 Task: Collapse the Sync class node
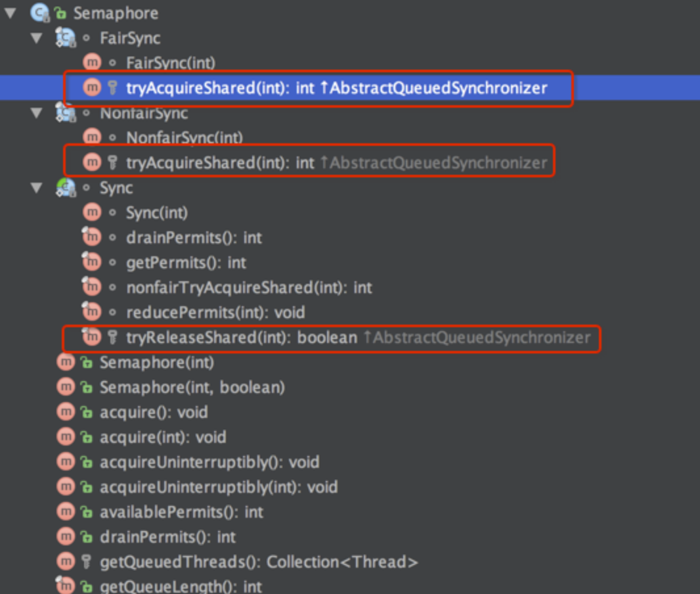click(37, 188)
